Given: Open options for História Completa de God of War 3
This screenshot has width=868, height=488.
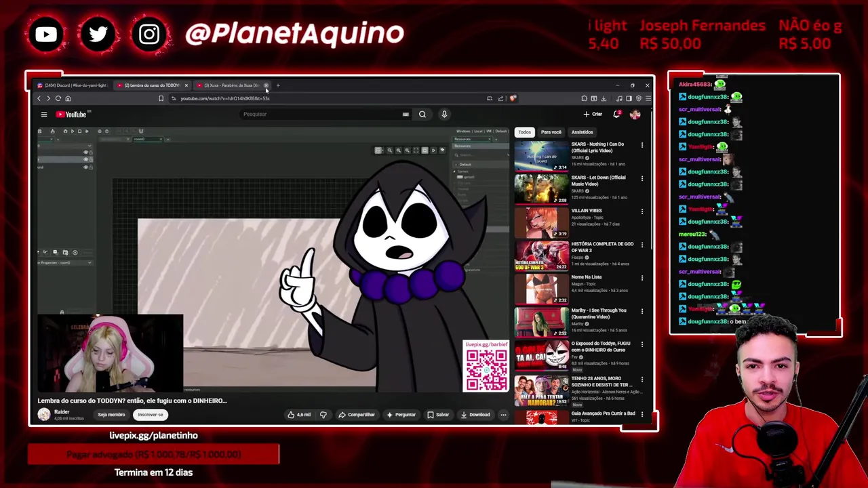Looking at the screenshot, I should (642, 245).
